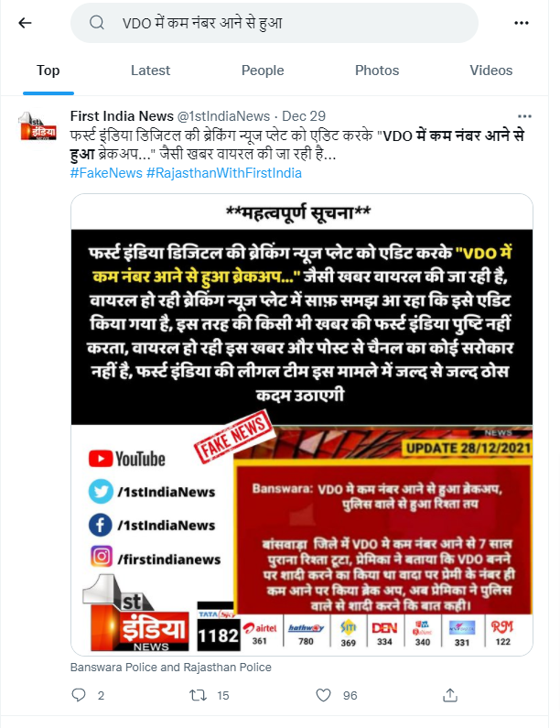Open the Photos tab

tap(377, 71)
